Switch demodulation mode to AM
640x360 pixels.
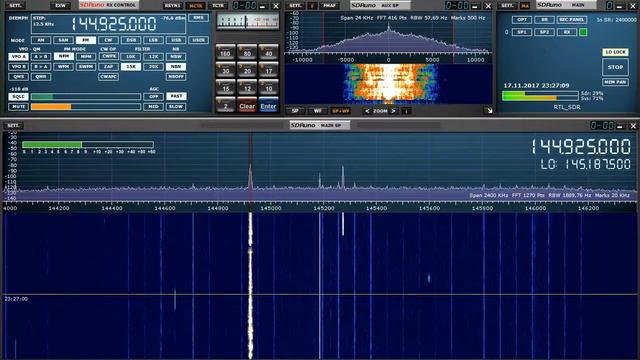tap(41, 40)
